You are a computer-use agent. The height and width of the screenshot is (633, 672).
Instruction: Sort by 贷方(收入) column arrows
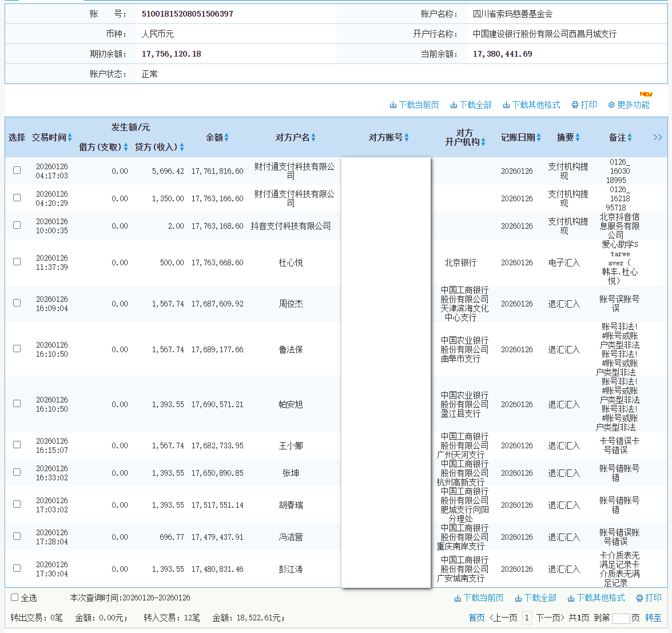pos(182,148)
